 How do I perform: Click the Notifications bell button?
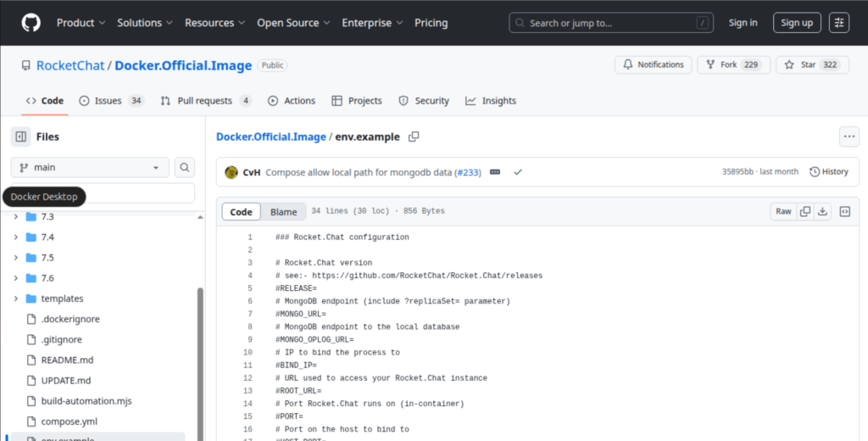coord(654,64)
